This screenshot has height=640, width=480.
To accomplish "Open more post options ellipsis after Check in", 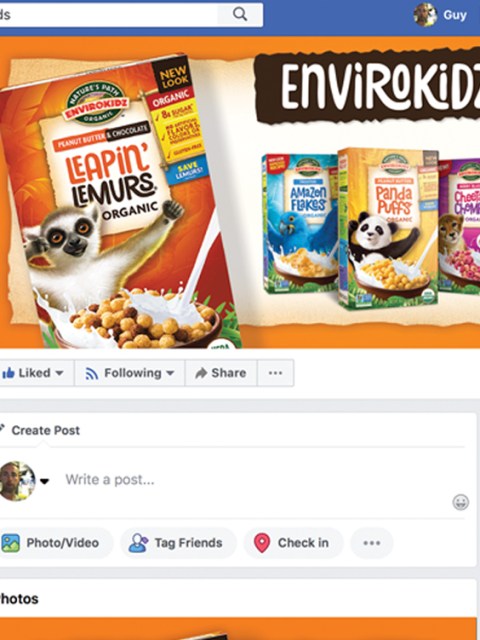I will [x=372, y=543].
